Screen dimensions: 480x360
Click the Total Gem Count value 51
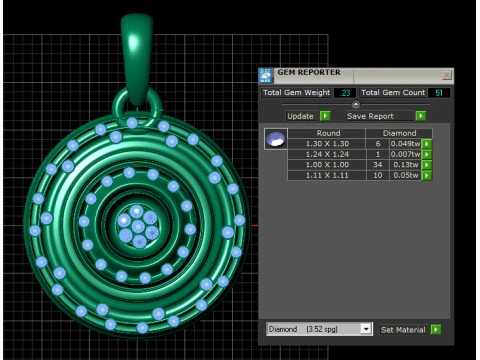(x=439, y=93)
